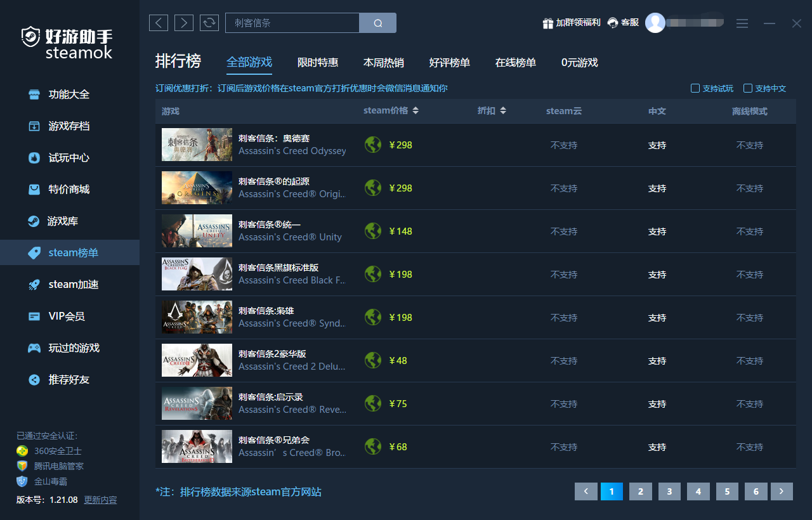Open the hamburger menu icon
The image size is (812, 520).
click(x=742, y=23)
